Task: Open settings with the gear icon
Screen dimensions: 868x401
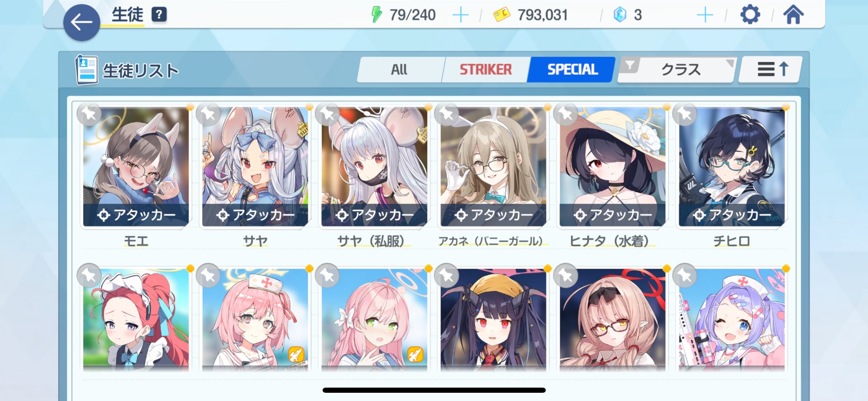Action: pos(750,15)
